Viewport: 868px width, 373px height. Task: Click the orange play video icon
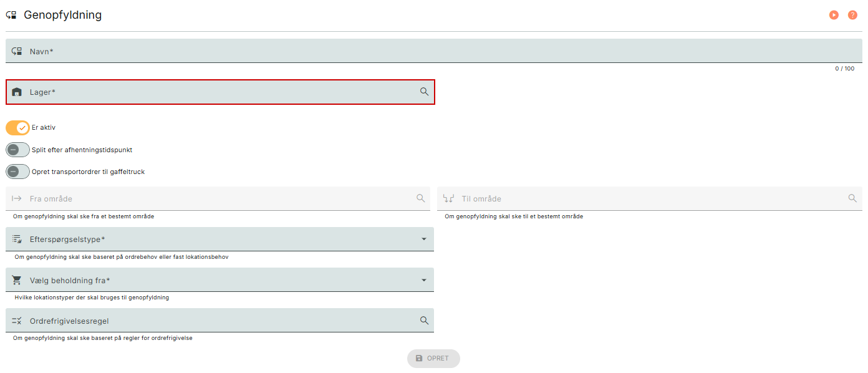(834, 15)
